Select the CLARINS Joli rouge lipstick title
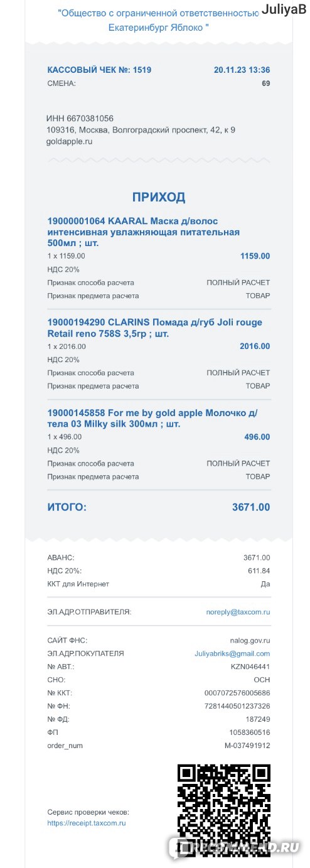This screenshot has height=868, width=310. tap(155, 328)
